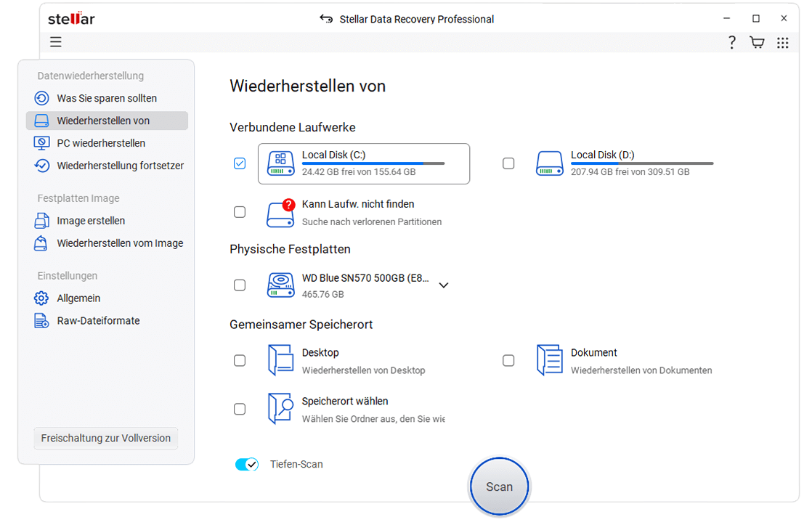Check the Local Disk (D:) drive

pos(508,163)
